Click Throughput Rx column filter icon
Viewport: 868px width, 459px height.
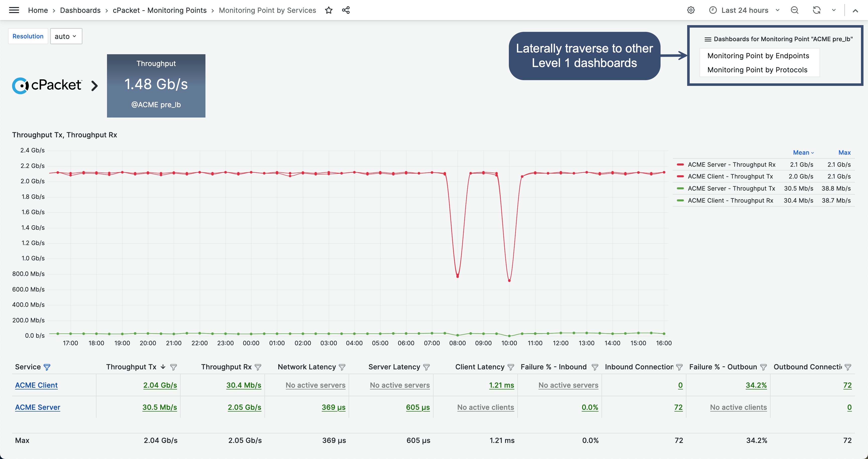tap(258, 367)
